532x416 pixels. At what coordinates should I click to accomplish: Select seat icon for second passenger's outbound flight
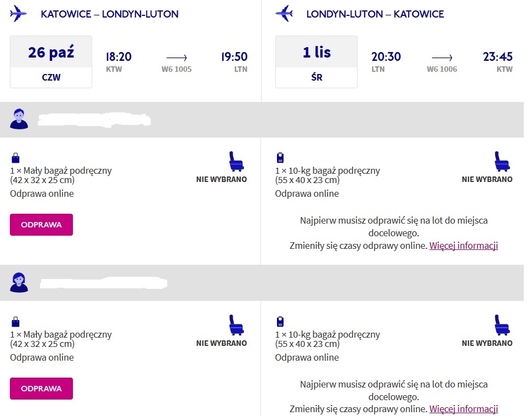pyautogui.click(x=236, y=325)
